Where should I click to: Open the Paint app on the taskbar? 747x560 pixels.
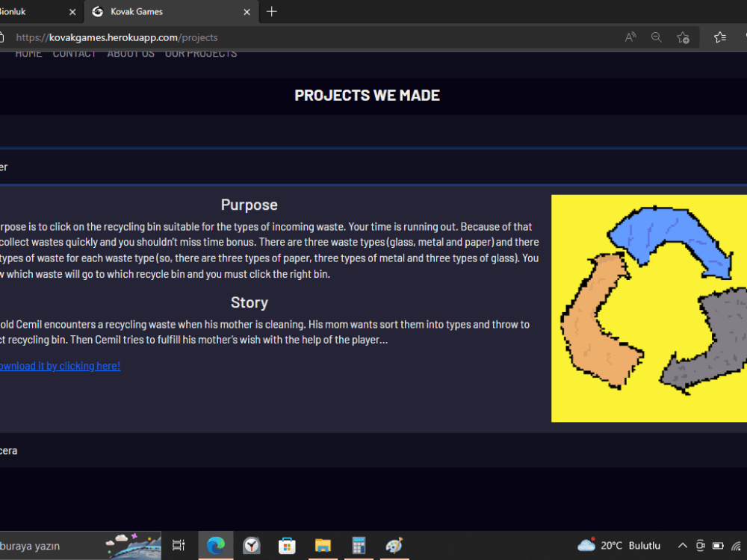coord(394,545)
